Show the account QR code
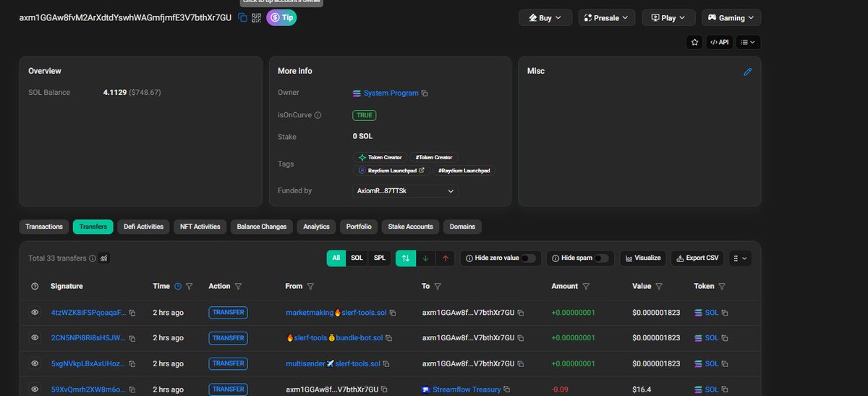Viewport: 868px width, 396px height. click(256, 17)
